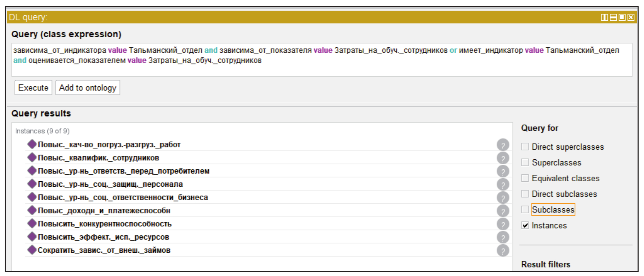The image size is (644, 276).
Task: Tick the Superclasses checkbox
Action: (x=525, y=162)
